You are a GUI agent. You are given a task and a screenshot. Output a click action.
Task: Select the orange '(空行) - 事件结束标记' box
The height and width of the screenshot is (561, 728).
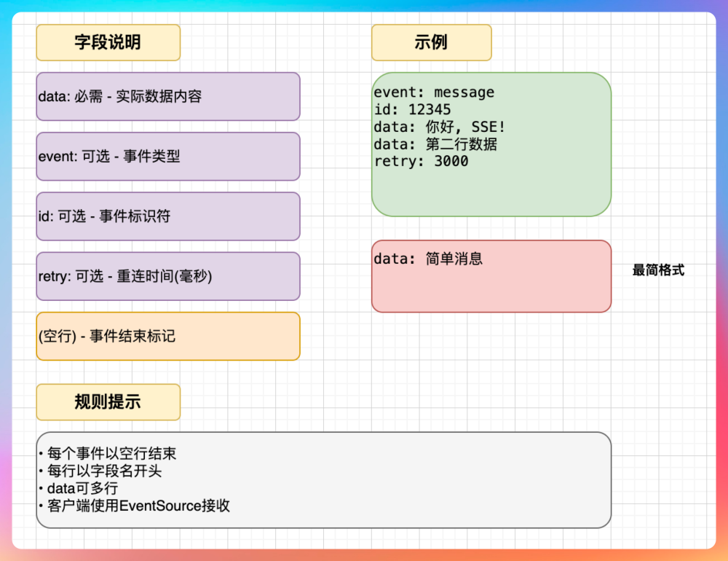pyautogui.click(x=167, y=336)
